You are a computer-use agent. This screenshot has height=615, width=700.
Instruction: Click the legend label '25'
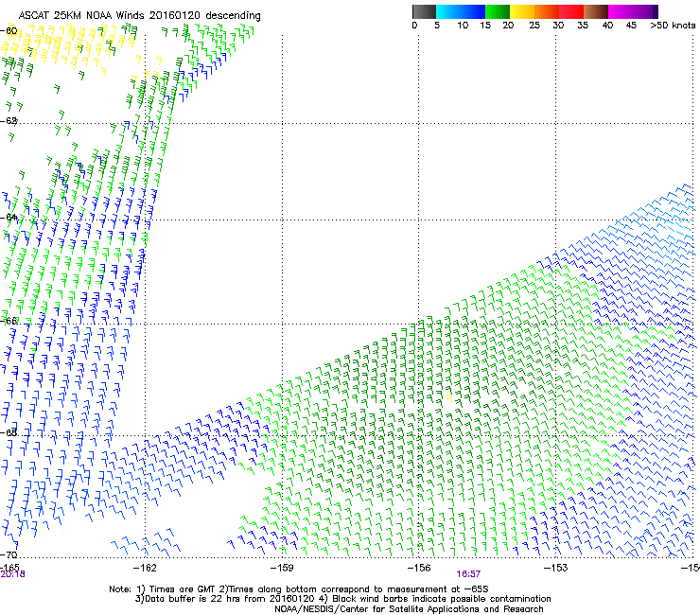coord(534,26)
